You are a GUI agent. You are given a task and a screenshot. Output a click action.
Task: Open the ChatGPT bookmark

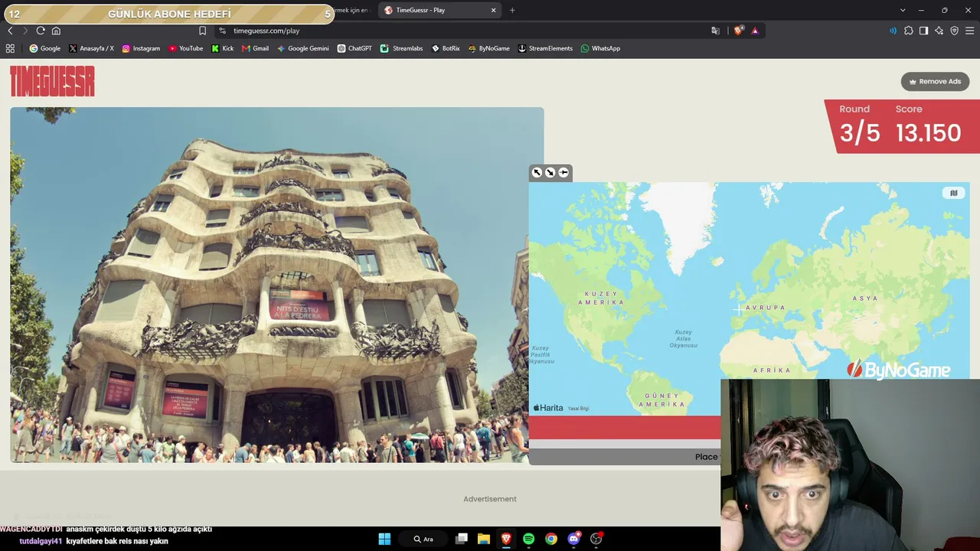tap(354, 48)
